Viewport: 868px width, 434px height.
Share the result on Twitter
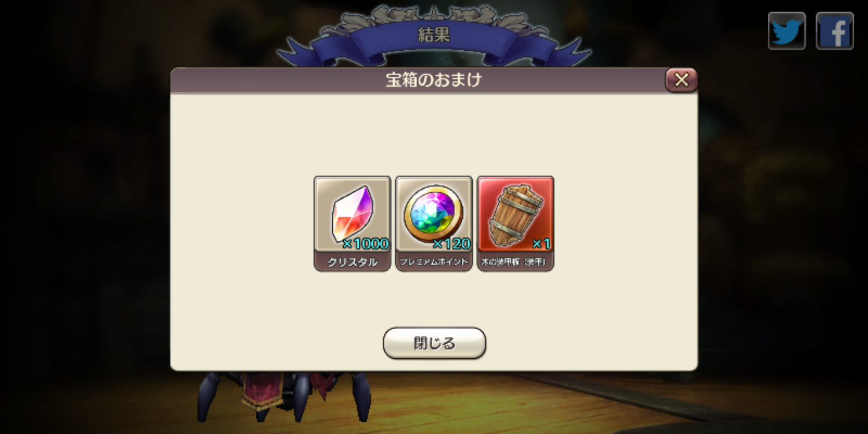(x=786, y=31)
